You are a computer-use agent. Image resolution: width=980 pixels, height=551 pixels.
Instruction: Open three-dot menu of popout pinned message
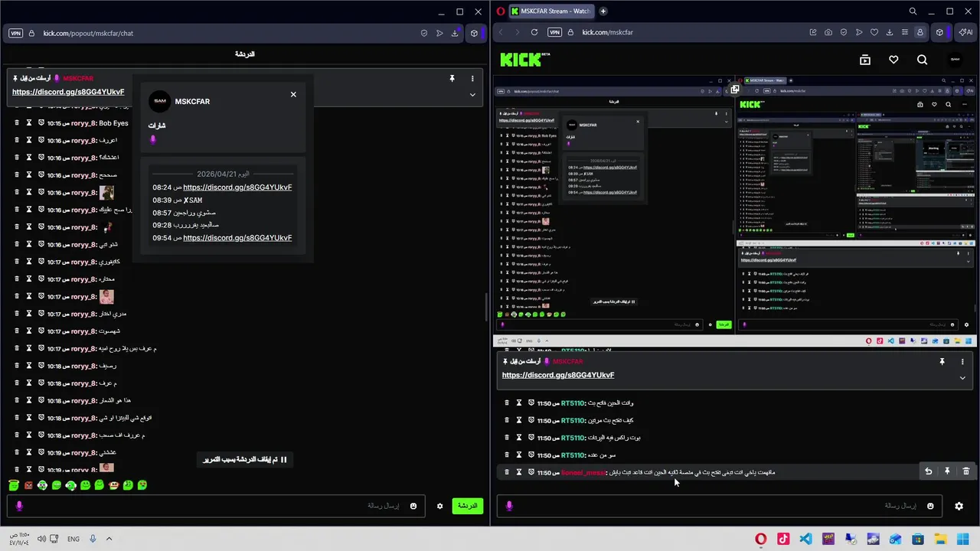[x=472, y=78]
